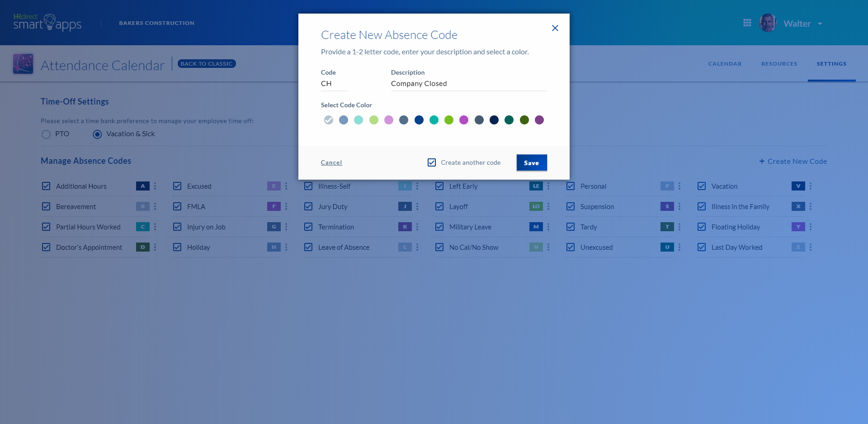Uncheck the FMLA checkbox
The image size is (868, 424).
click(x=177, y=206)
